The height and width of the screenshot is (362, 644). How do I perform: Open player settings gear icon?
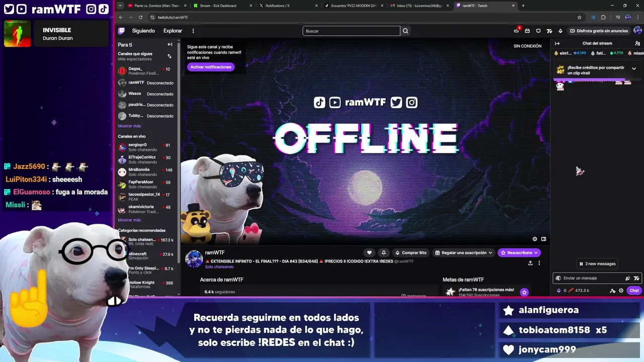coord(535,239)
